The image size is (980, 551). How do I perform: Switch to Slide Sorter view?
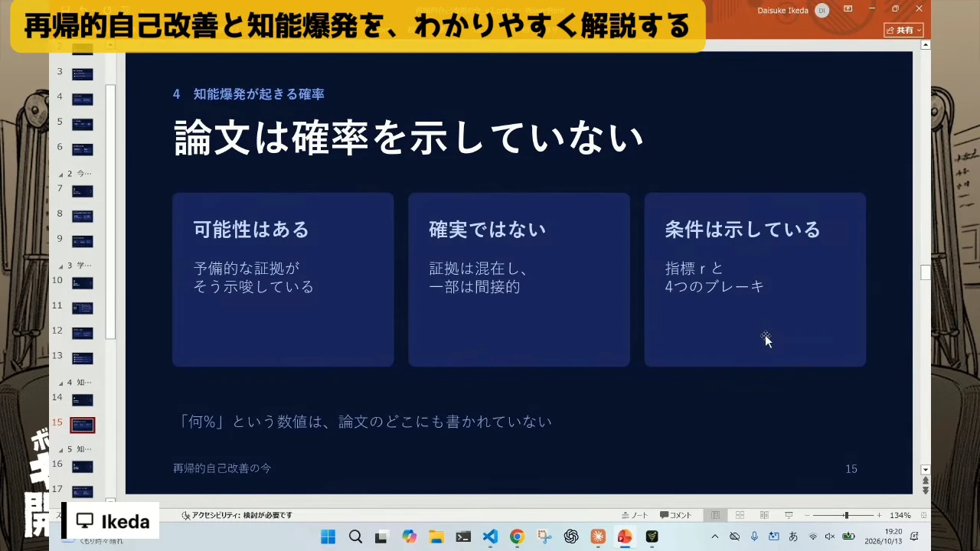(x=740, y=515)
